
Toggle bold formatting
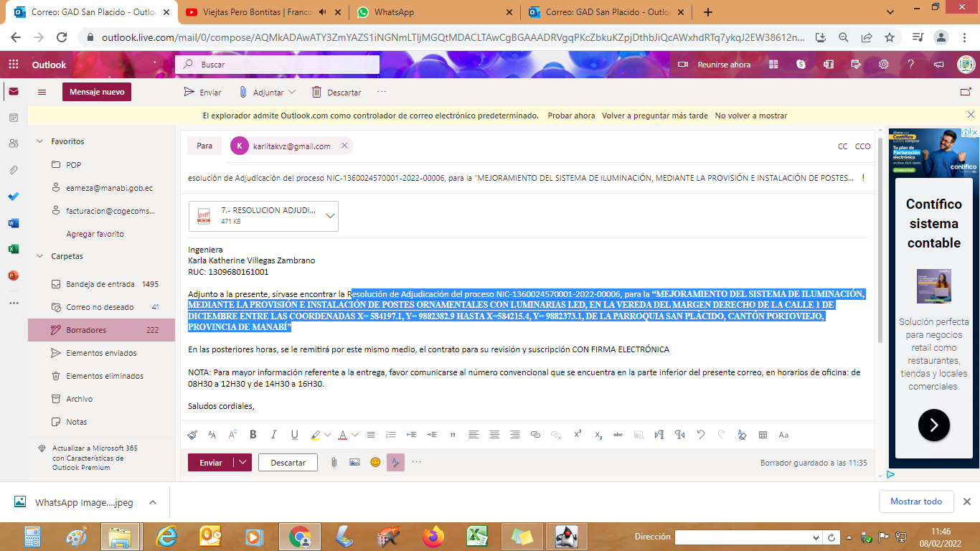253,435
